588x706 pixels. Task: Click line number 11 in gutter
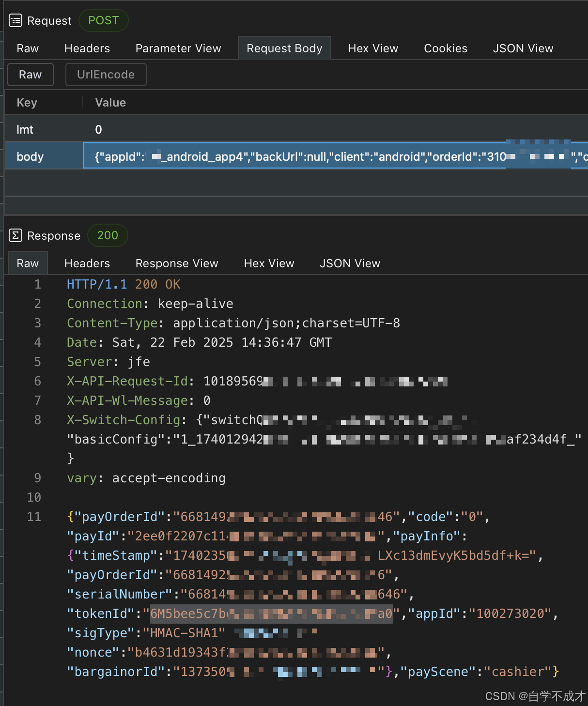[34, 517]
